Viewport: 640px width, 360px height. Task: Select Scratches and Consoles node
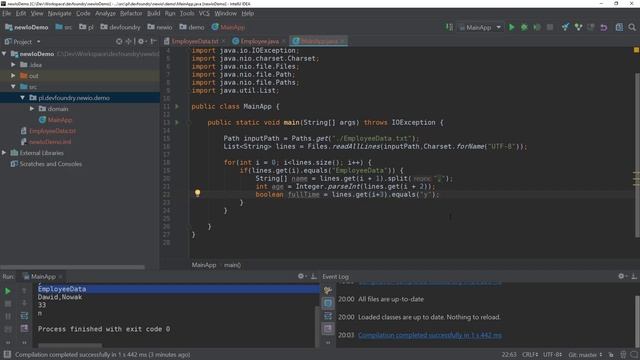point(51,164)
